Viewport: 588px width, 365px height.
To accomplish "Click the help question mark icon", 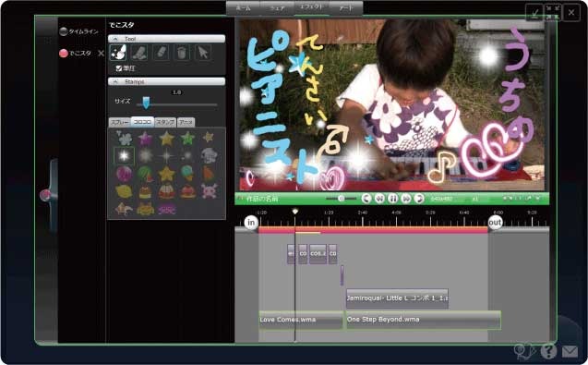I will pos(548,351).
